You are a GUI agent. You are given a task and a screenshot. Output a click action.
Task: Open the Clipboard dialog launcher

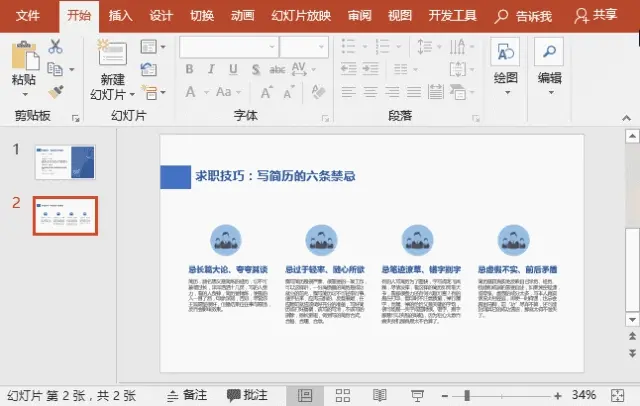pos(76,118)
